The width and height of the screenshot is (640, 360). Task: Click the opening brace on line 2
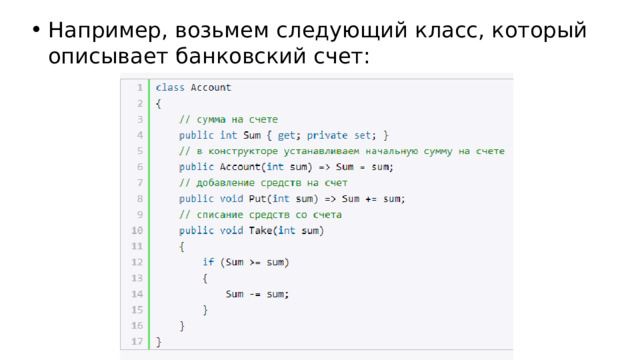(158, 104)
